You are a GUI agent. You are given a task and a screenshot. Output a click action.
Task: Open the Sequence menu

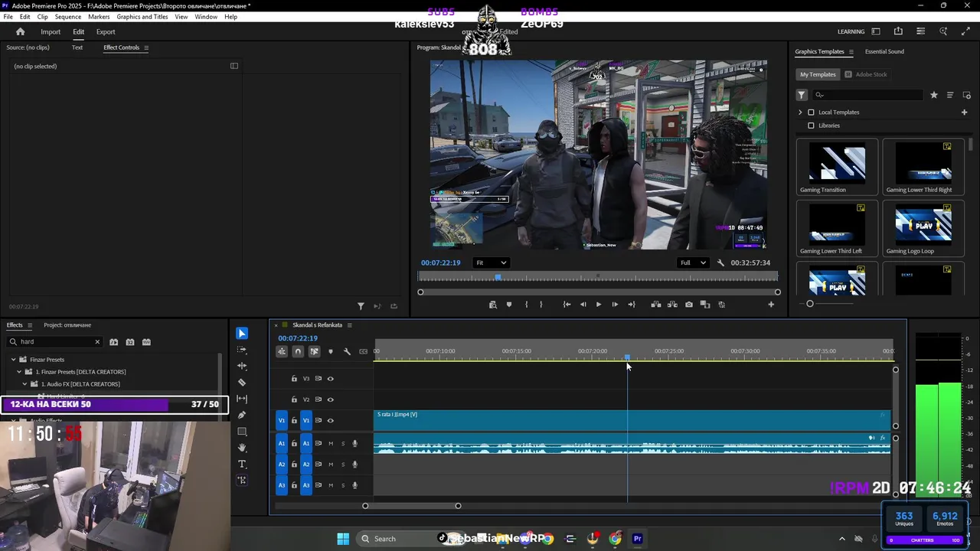coord(68,17)
